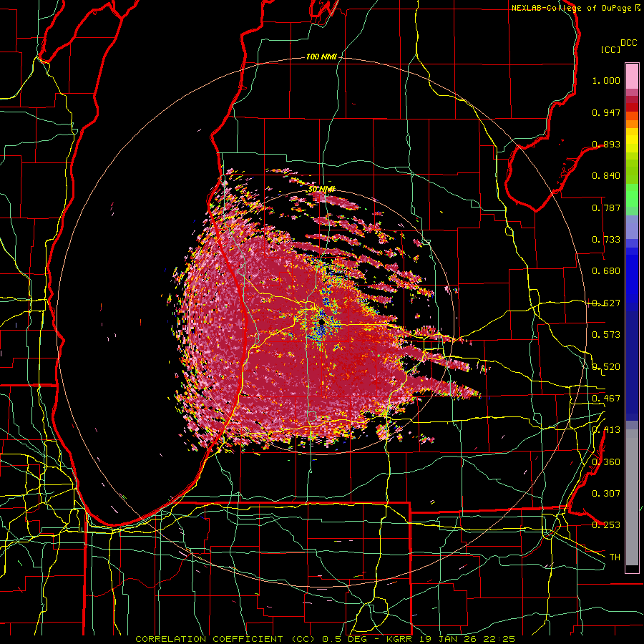Click the gray lower color bar segment
644x644 pixels.
point(632,497)
